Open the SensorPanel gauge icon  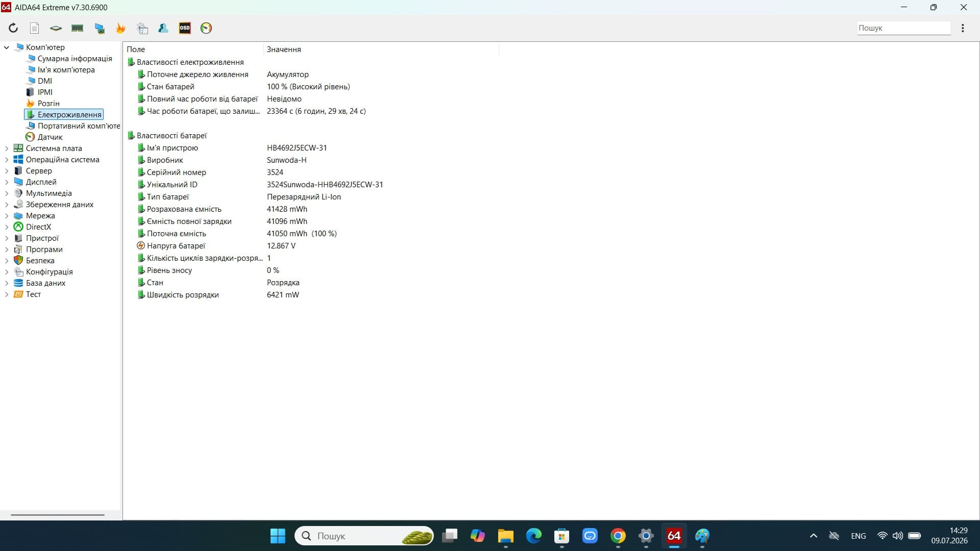(206, 28)
